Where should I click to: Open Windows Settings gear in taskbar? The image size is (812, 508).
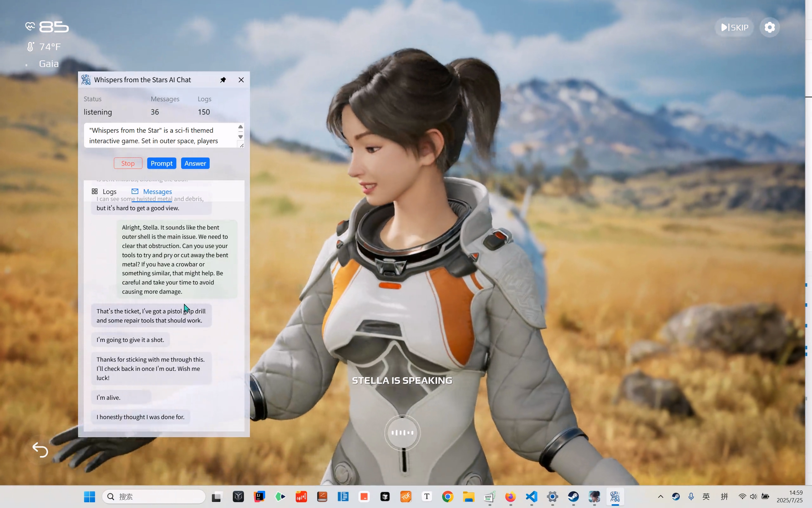point(552,497)
